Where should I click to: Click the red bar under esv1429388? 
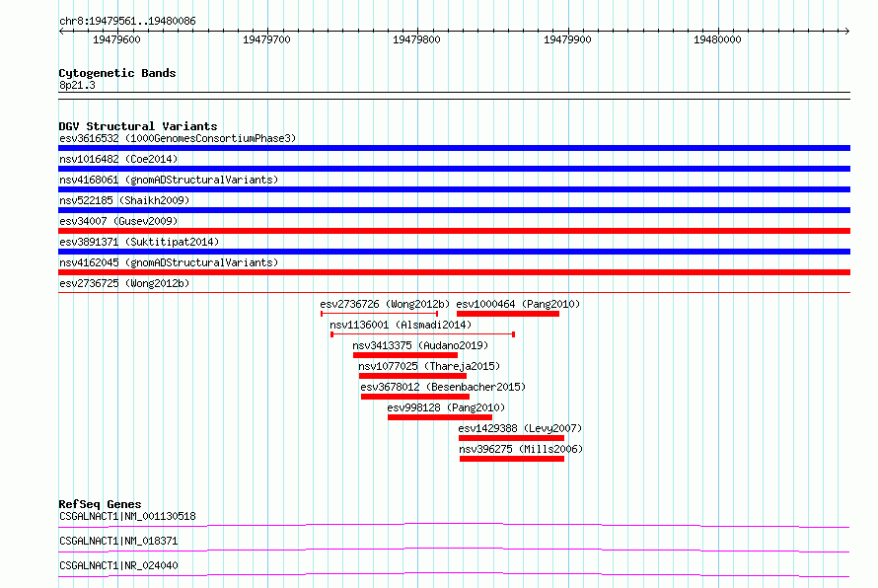click(x=511, y=438)
